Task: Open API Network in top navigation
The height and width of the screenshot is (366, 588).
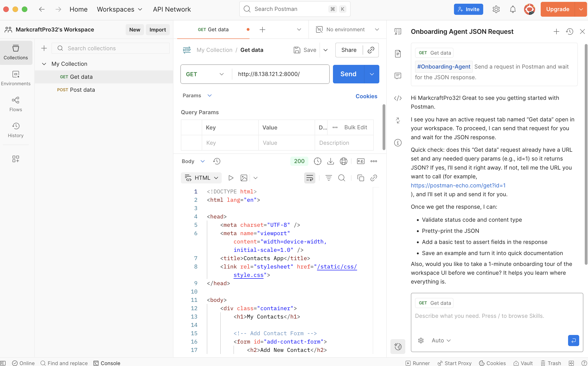Action: (x=172, y=9)
